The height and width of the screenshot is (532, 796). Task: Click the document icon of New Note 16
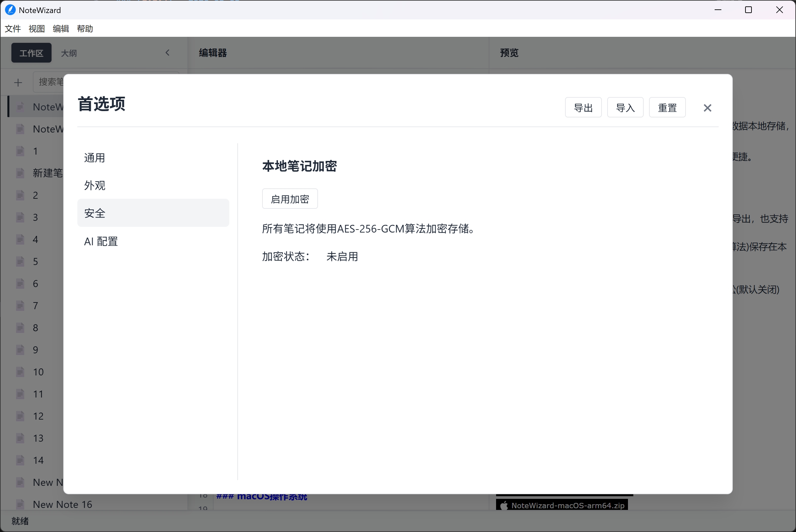pyautogui.click(x=20, y=505)
